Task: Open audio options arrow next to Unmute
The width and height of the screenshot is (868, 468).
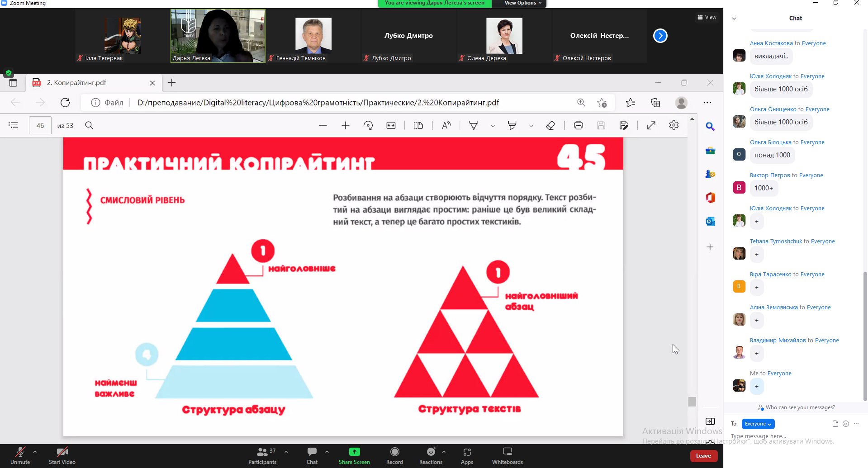Action: (35, 451)
